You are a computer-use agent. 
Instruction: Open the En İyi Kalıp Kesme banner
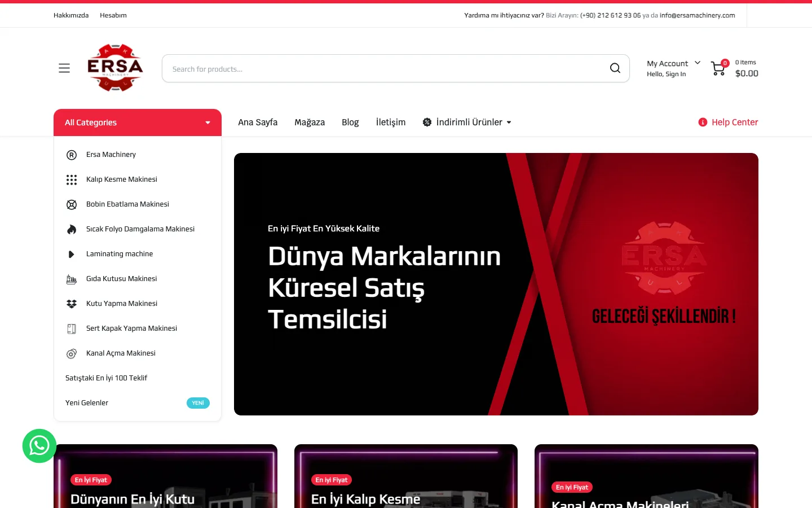[406, 476]
